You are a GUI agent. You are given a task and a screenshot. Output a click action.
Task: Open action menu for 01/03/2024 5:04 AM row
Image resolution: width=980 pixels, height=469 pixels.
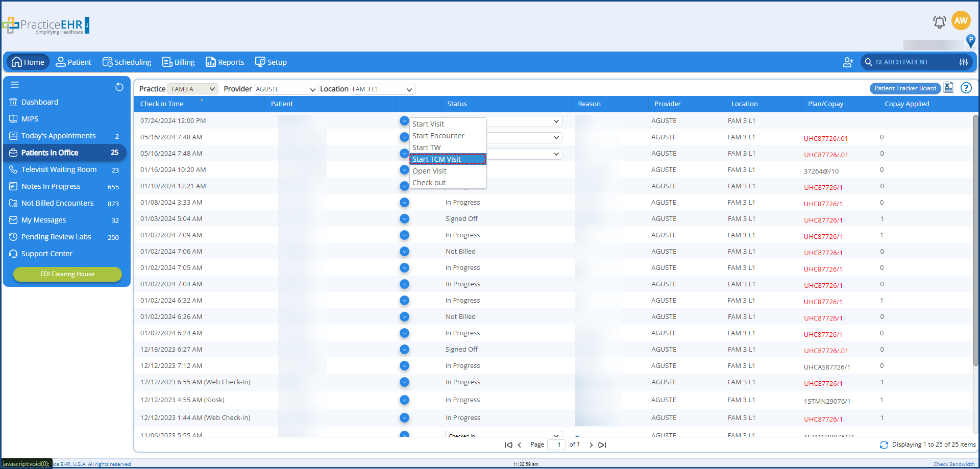point(404,219)
